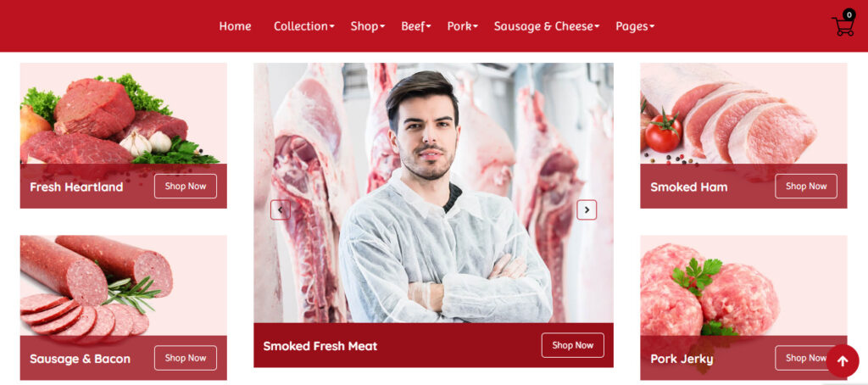Viewport: 868px width, 385px height.
Task: Expand Sausage & Cheese dropdown menu
Action: click(547, 26)
